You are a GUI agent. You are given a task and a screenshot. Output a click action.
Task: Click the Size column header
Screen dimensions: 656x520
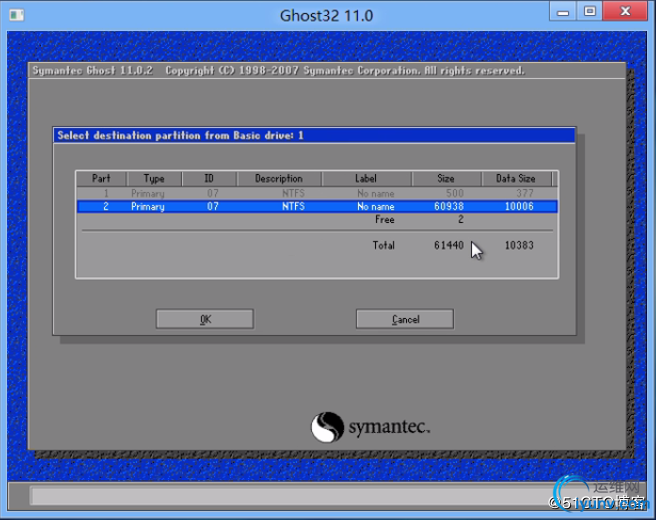[446, 179]
